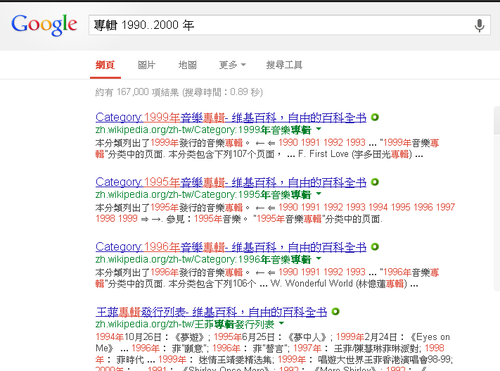500x371 pixels.
Task: Click snippet text 本分類列出了1999年發行的音樂專輯
Action: coord(169,143)
